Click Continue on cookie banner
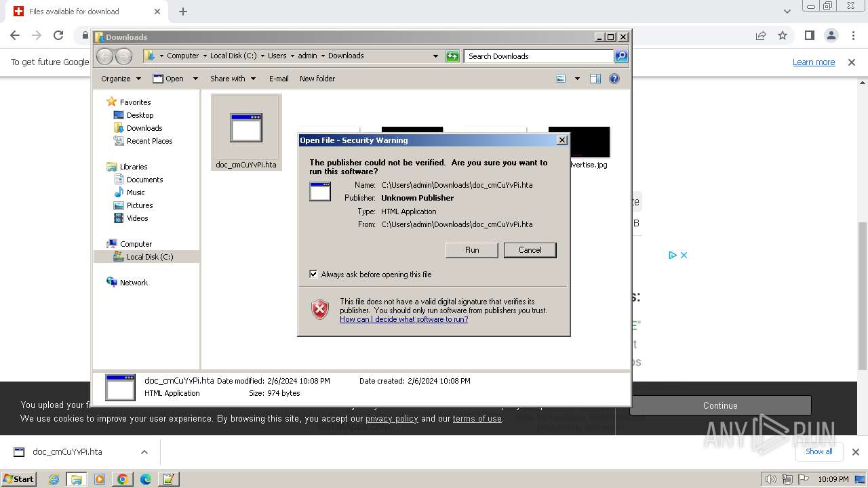Image resolution: width=868 pixels, height=488 pixels. pos(720,405)
